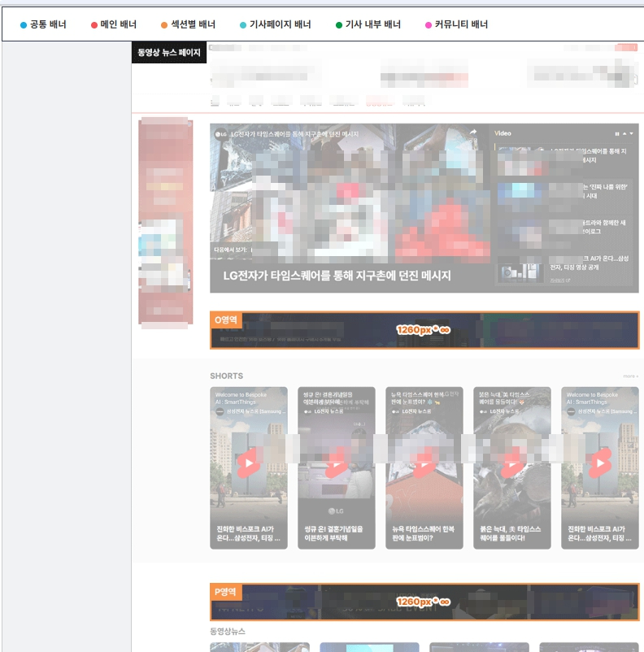Click the 다음에서 보기 link on video

[x=231, y=250]
